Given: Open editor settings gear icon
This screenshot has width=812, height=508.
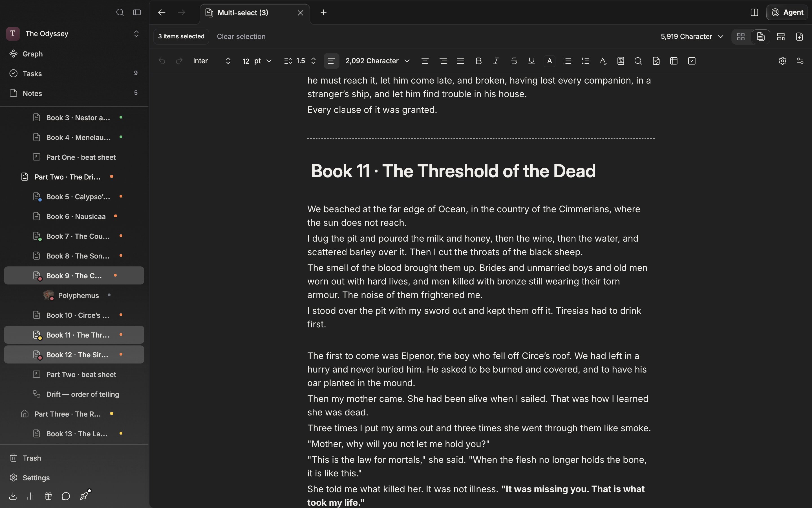Looking at the screenshot, I should click(x=782, y=61).
